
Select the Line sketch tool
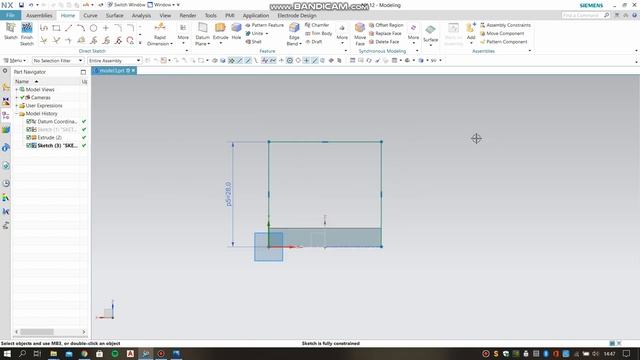point(69,28)
